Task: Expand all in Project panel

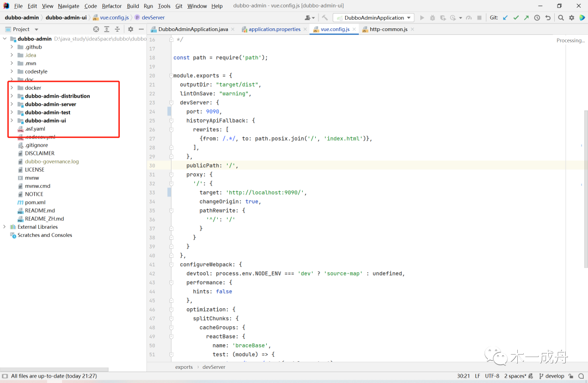Action: coord(107,29)
